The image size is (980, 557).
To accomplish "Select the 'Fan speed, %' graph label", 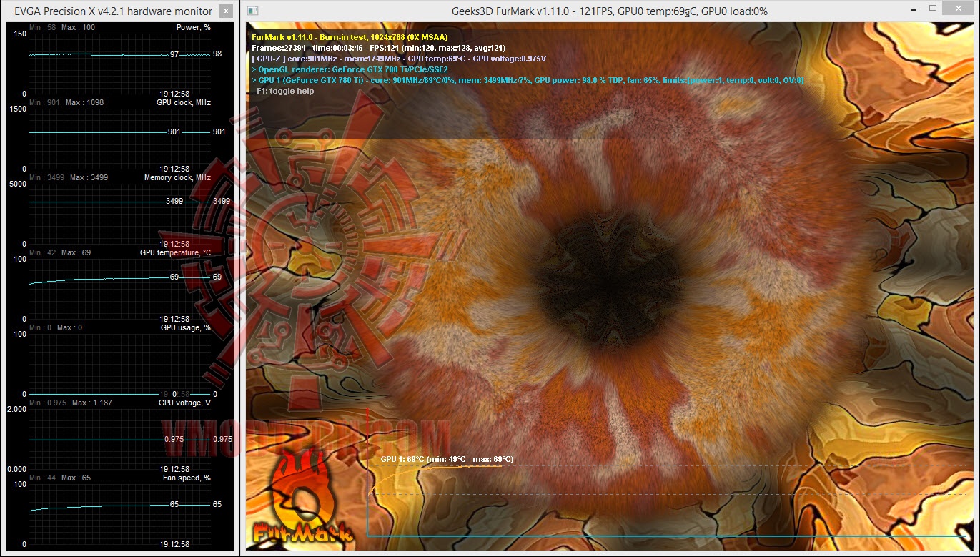I will tap(188, 478).
